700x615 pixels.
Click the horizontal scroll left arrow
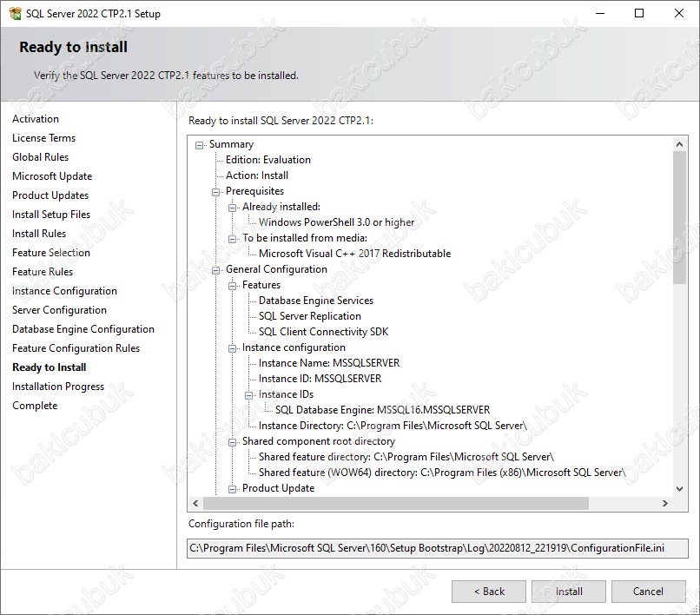tap(195, 503)
